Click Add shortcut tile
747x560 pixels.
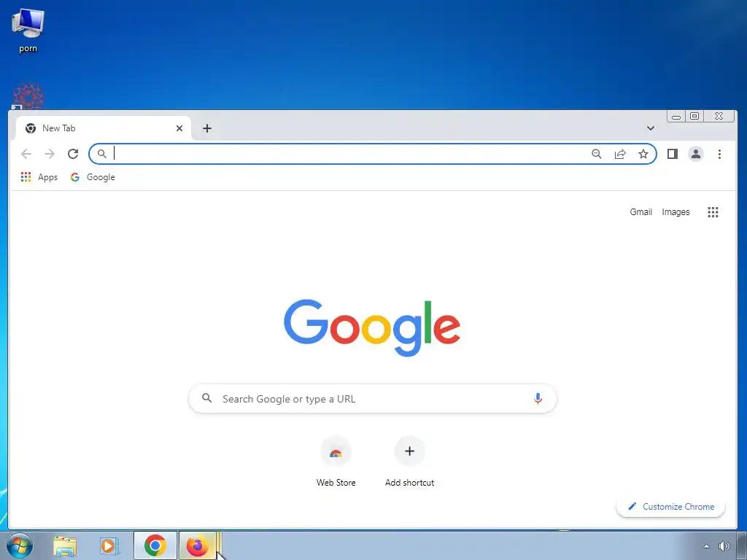[409, 462]
